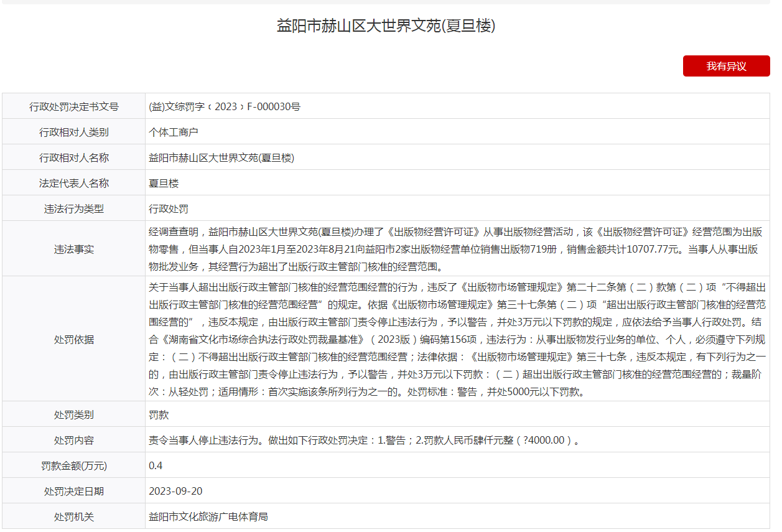This screenshot has height=532, width=782.
Task: Click the 处罚内容 text starting 责令当事人
Action: (366, 440)
